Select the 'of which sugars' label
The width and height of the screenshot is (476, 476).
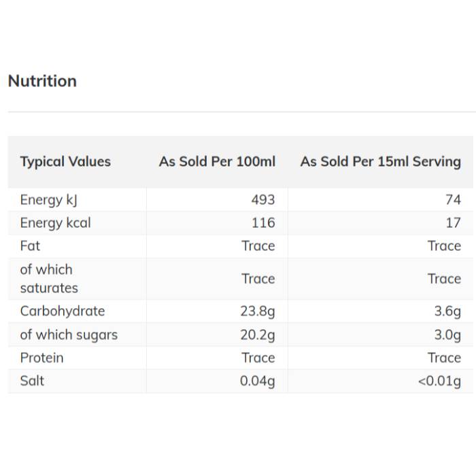(69, 335)
